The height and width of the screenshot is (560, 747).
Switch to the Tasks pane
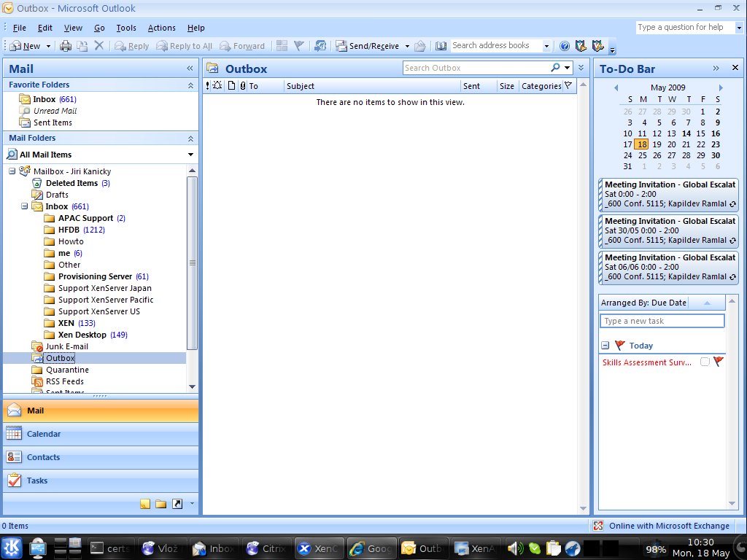point(101,481)
